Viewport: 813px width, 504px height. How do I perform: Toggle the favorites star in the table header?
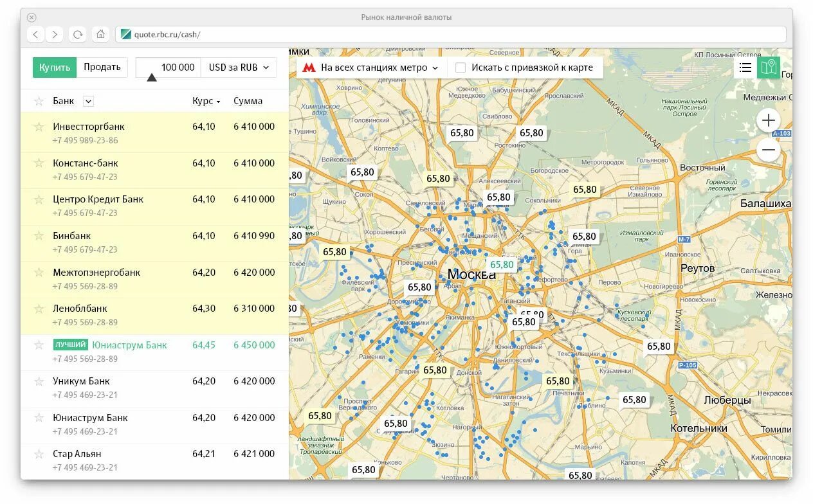pos(39,101)
